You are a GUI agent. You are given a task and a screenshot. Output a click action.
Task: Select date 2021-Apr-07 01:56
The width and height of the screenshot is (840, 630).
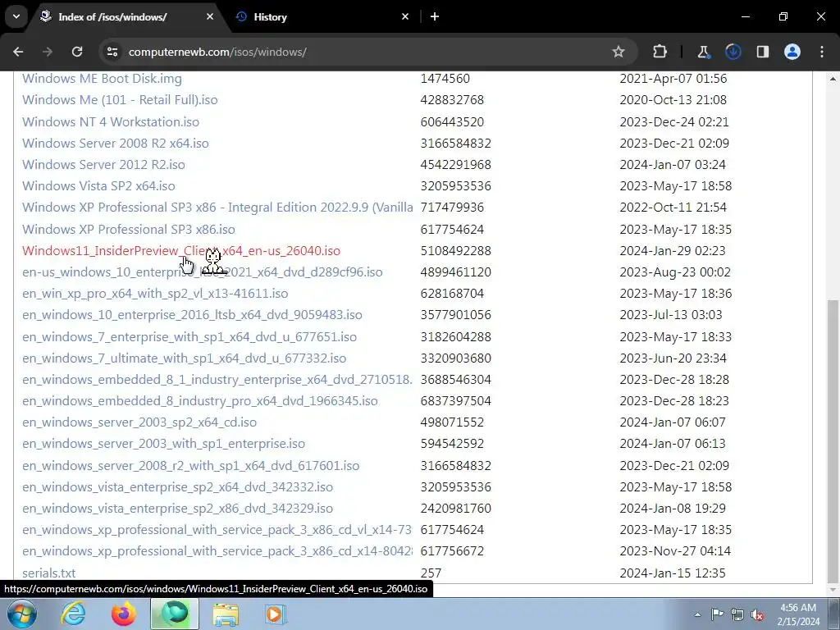673,79
